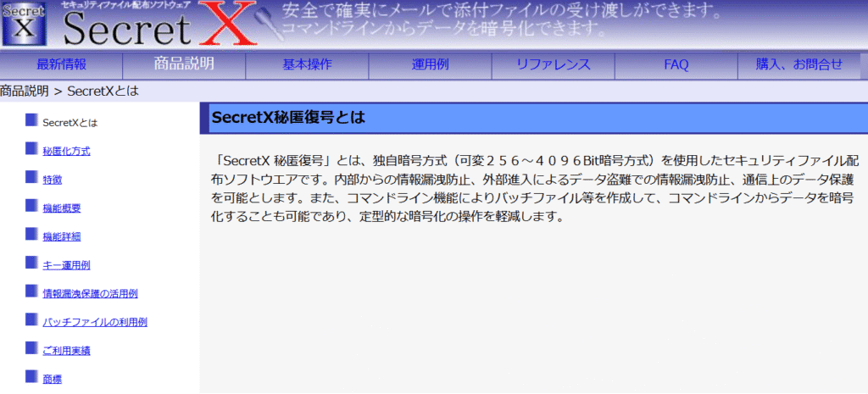Viewport: 868px width, 394px height.
Task: Click the square bullet beside キー運用例
Action: 31,263
